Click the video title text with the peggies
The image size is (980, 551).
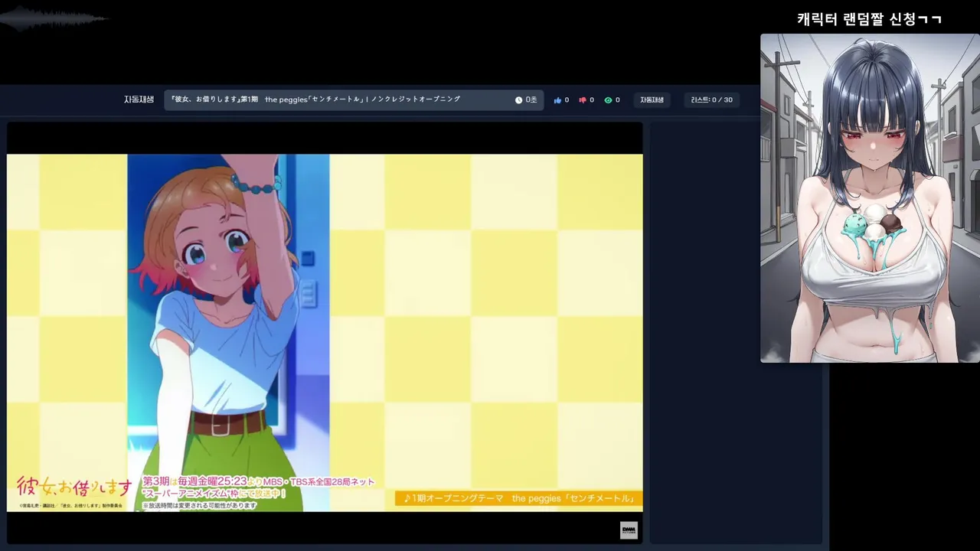[x=315, y=99]
